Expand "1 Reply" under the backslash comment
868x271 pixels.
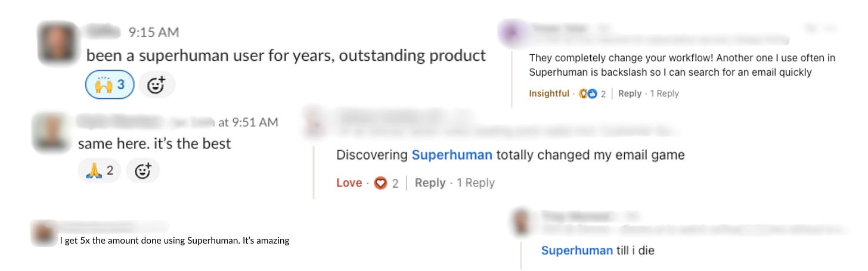(664, 94)
